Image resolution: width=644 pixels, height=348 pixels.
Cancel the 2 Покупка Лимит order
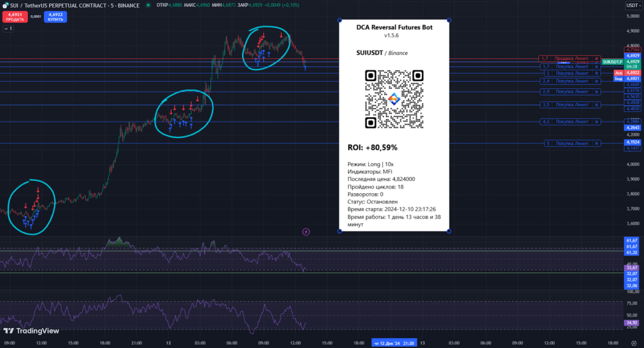coord(597,73)
